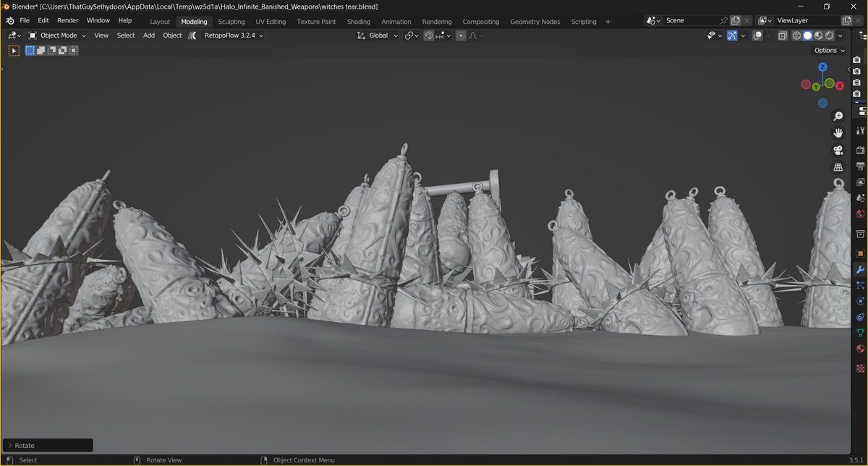
Task: Switch to the Geometry Nodes workspace tab
Action: [x=535, y=22]
